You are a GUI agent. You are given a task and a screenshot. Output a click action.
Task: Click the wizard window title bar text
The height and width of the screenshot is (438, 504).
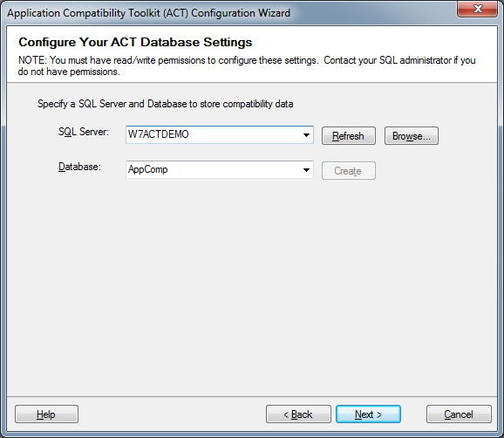click(x=148, y=13)
